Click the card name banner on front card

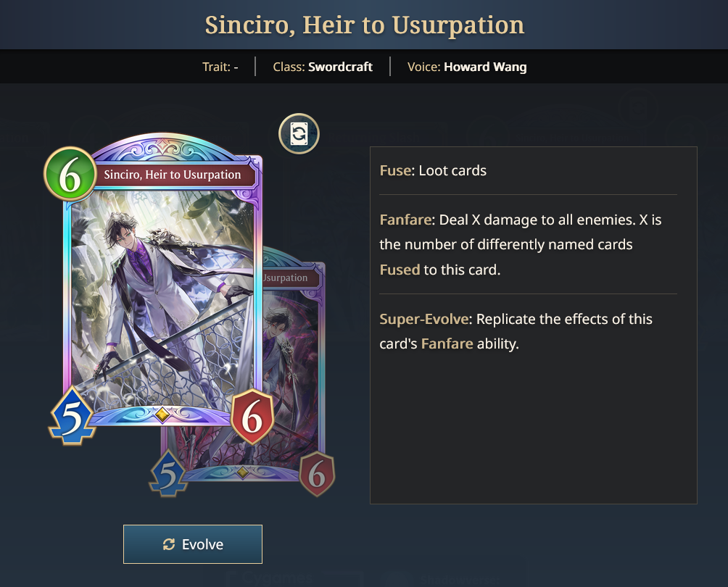(x=173, y=175)
